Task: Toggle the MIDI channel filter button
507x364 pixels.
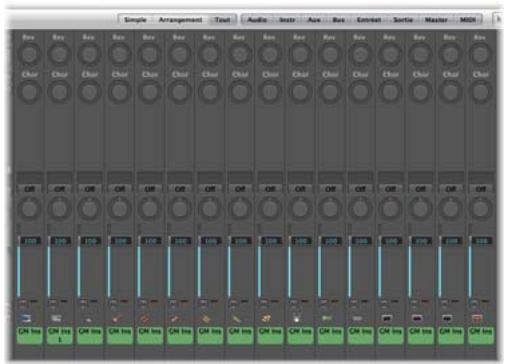Action: (x=468, y=20)
